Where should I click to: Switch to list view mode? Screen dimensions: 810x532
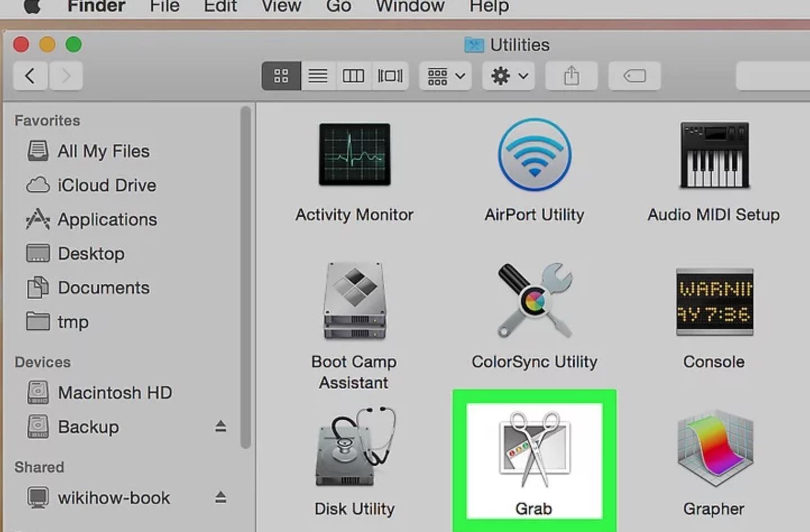tap(317, 76)
